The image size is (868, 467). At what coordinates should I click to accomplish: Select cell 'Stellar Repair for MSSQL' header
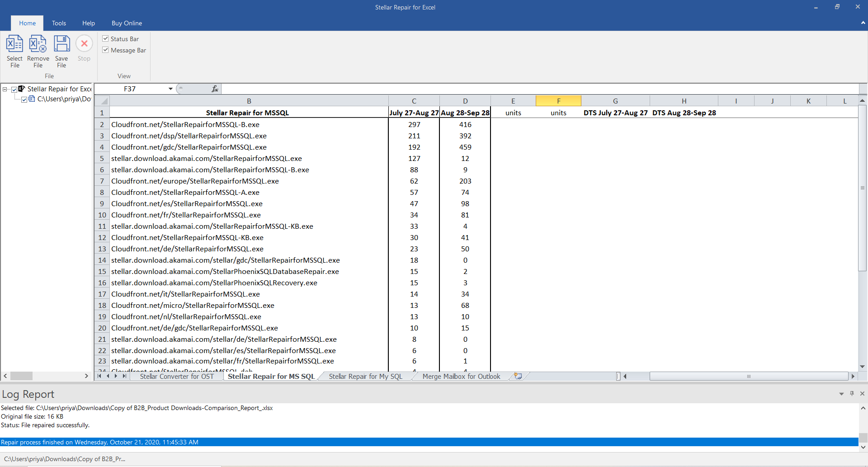(x=249, y=113)
